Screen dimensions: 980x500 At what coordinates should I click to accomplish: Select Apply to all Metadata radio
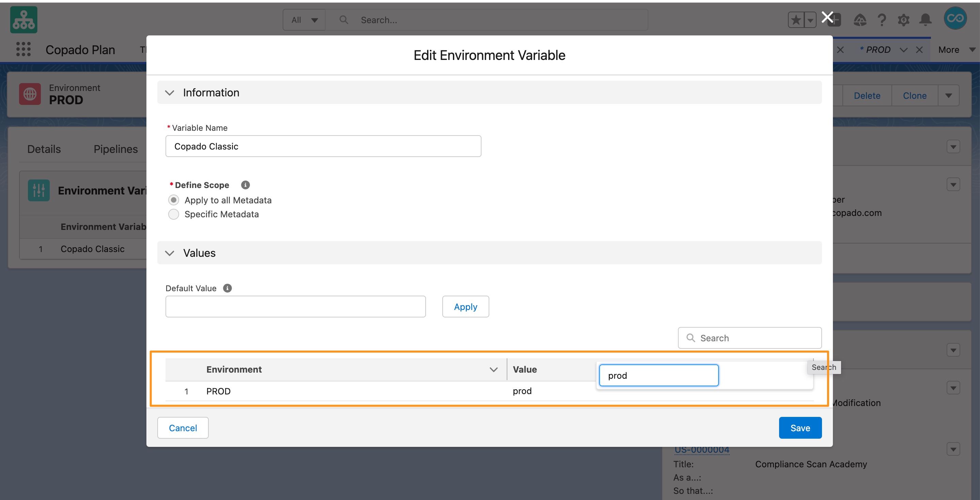(x=173, y=200)
